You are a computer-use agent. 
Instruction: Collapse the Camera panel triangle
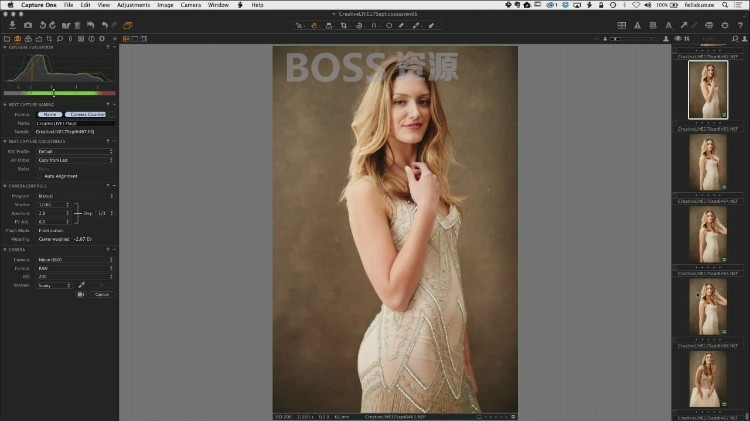5,249
